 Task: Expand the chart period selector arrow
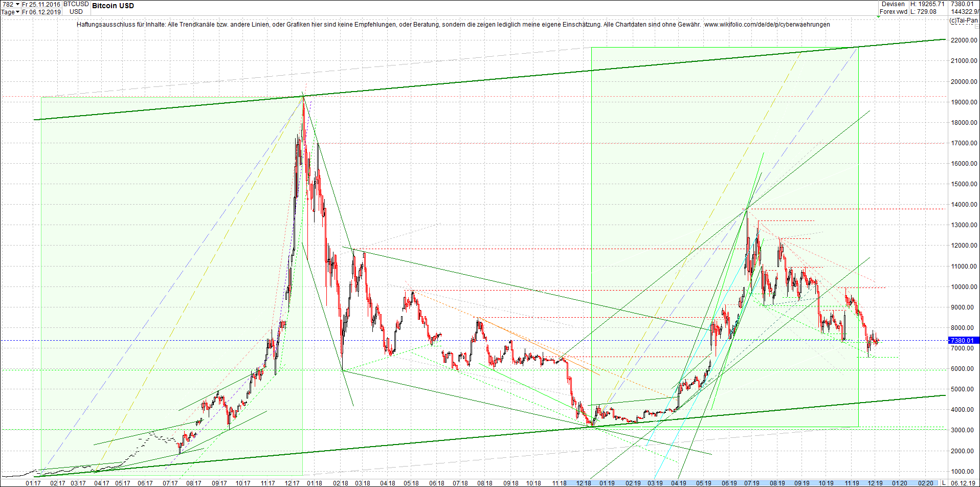(18, 4)
